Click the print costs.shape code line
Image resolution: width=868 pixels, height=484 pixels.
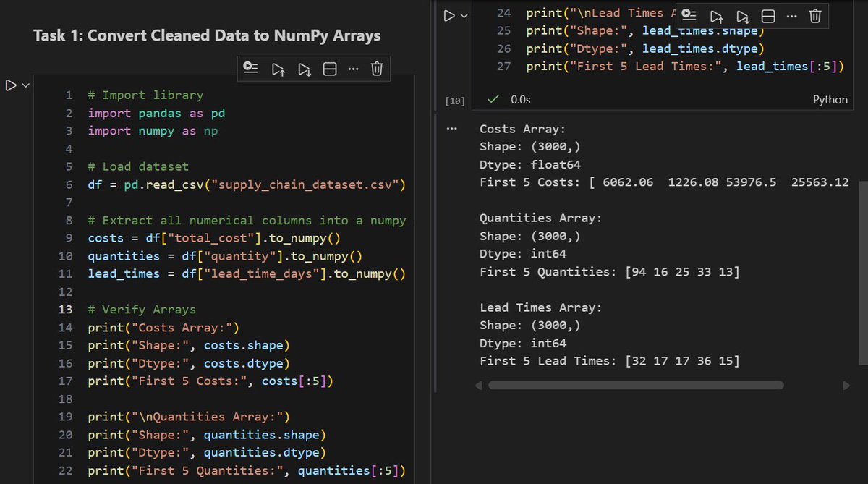(189, 345)
